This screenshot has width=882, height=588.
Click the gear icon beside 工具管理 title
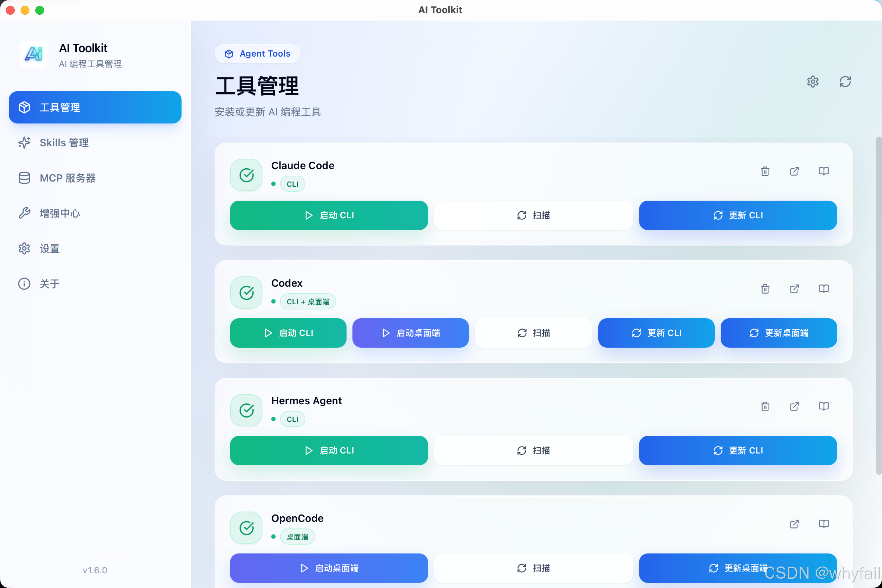point(813,82)
